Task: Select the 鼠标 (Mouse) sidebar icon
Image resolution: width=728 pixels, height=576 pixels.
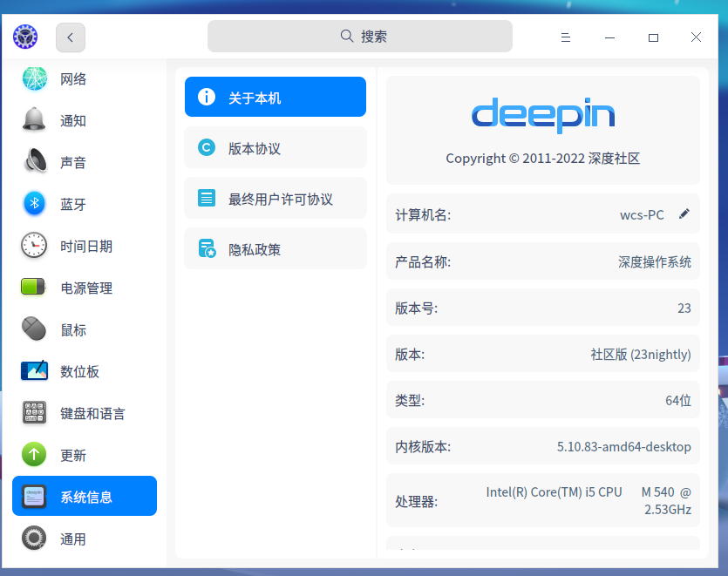Action: [x=33, y=329]
